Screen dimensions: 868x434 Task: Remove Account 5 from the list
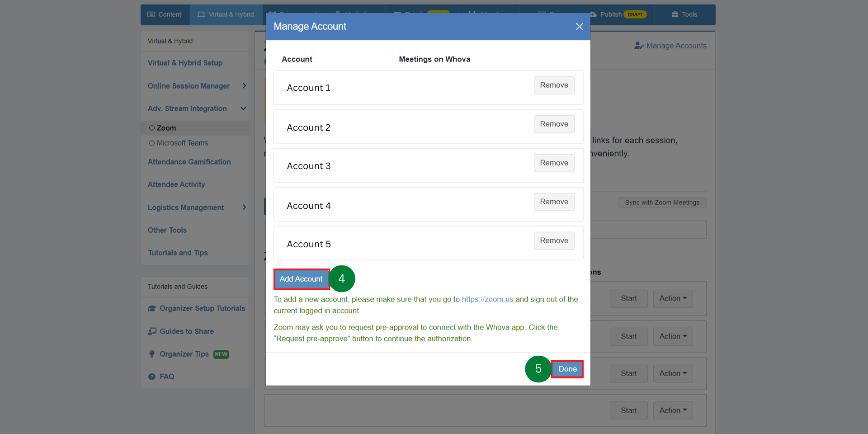coord(554,241)
